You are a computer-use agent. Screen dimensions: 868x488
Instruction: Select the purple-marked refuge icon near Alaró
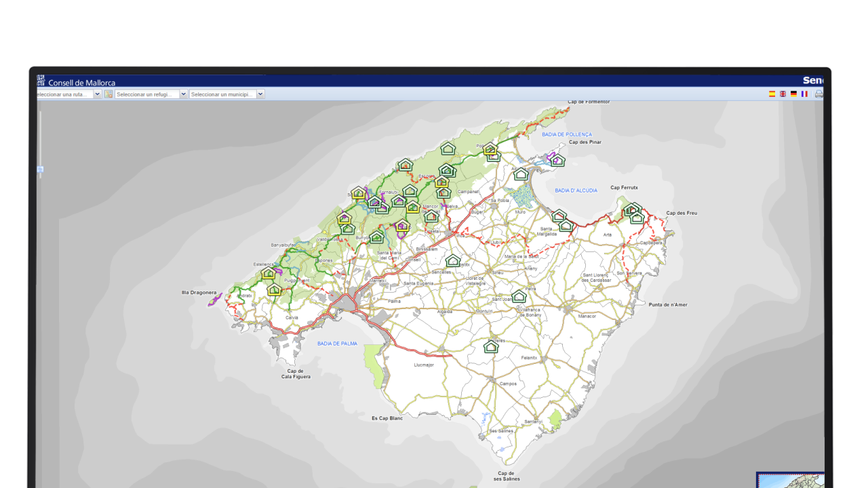coord(402,226)
